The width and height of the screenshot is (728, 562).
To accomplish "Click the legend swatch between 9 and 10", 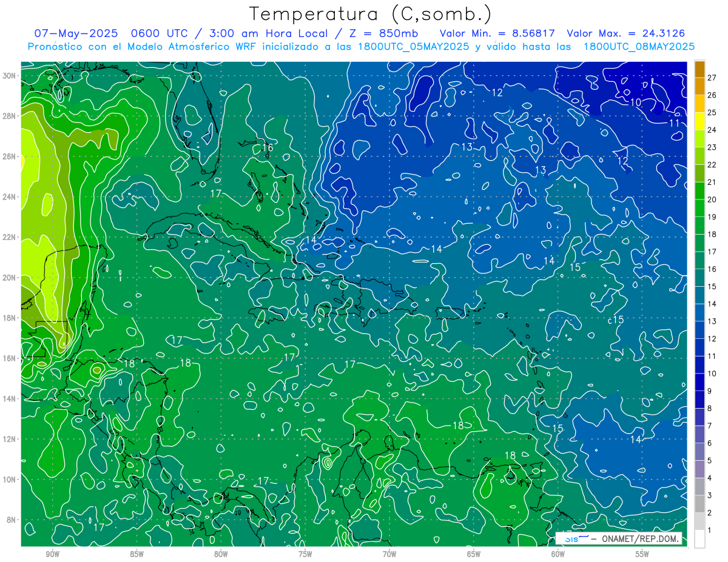I will click(x=699, y=382).
